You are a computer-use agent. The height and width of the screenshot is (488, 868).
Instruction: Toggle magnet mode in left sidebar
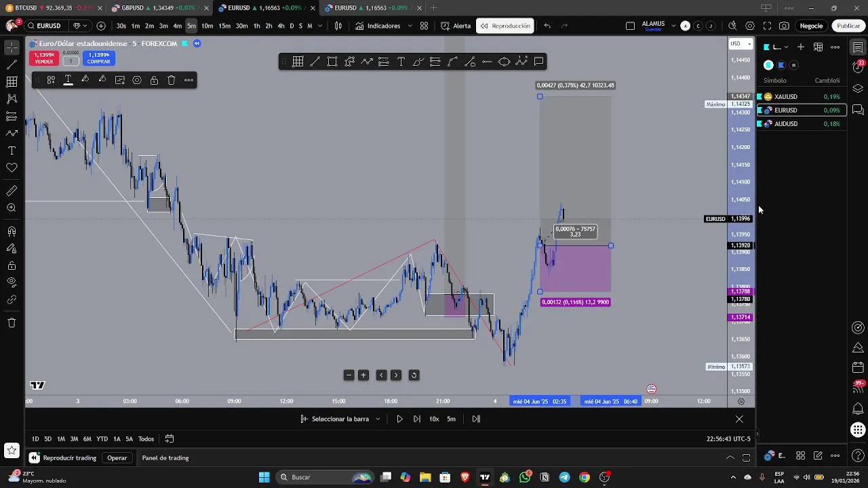pos(12,231)
